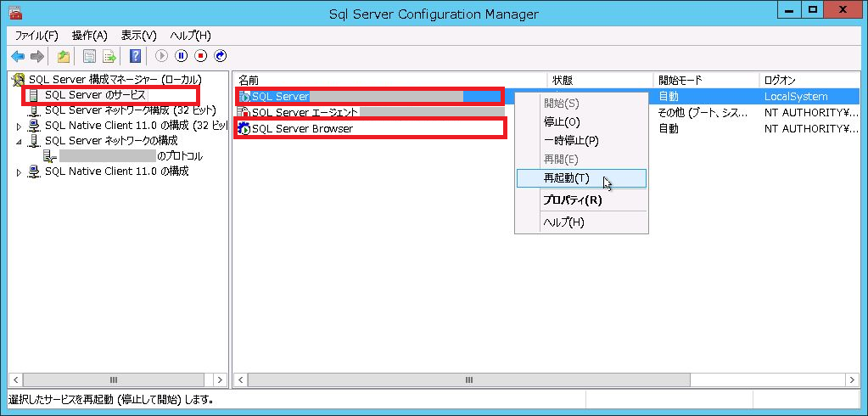
Task: Click その他 (ブート、シス... start mode cell
Action: [703, 113]
